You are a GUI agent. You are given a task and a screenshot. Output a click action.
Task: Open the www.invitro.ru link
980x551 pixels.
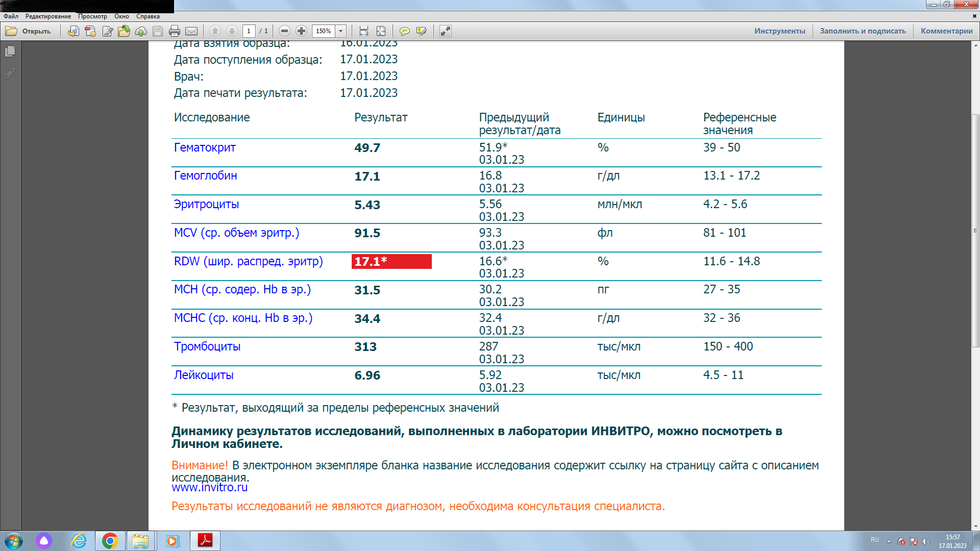tap(210, 488)
